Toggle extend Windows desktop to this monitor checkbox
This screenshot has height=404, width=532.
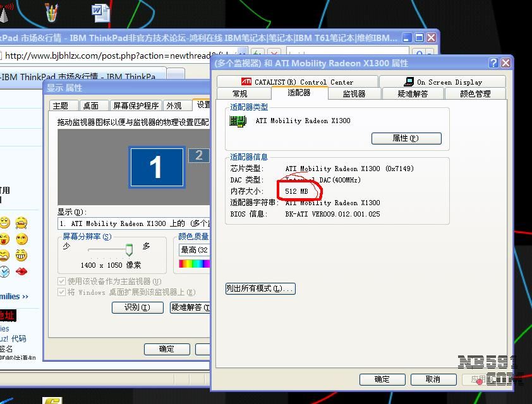click(x=62, y=292)
